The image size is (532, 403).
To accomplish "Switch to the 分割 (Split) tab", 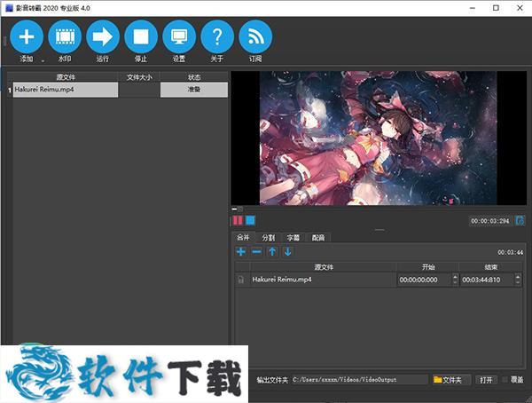I will tap(269, 238).
